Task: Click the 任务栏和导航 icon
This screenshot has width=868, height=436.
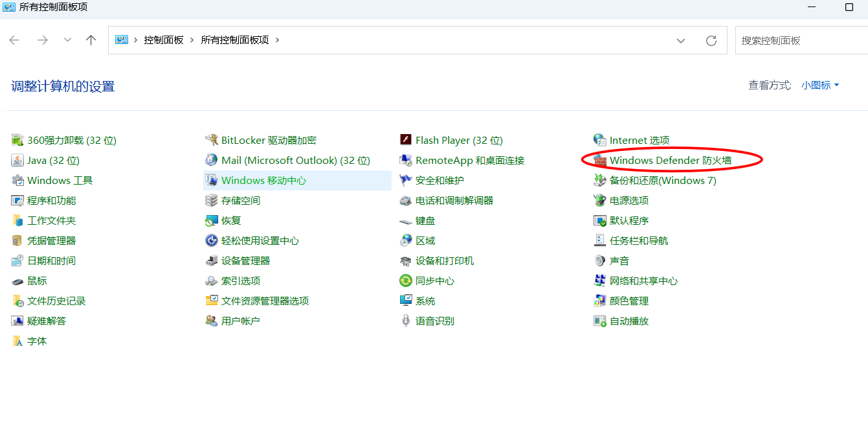Action: click(x=599, y=240)
